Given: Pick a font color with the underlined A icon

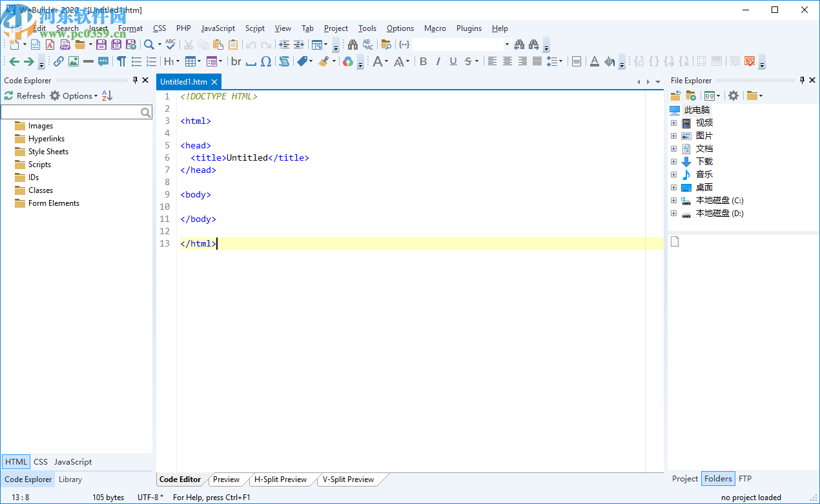Looking at the screenshot, I should click(x=595, y=61).
